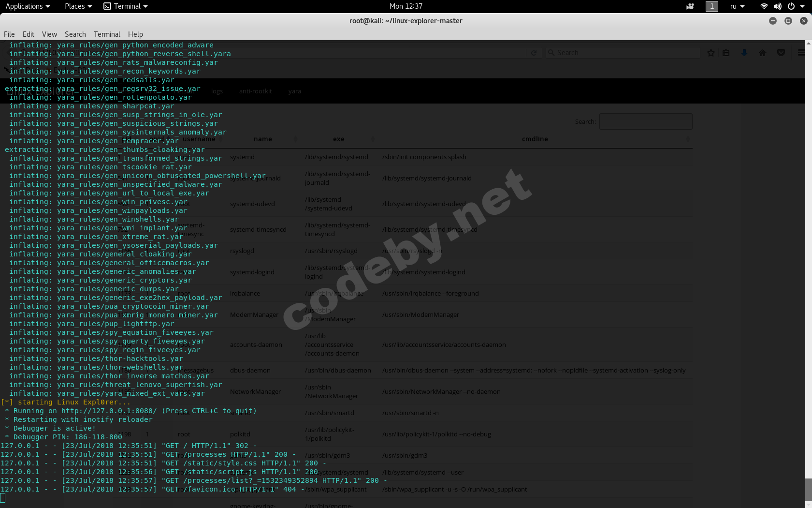Viewport: 812px width, 508px height.
Task: Click the Firefox toolbar Search box
Action: pyautogui.click(x=623, y=53)
